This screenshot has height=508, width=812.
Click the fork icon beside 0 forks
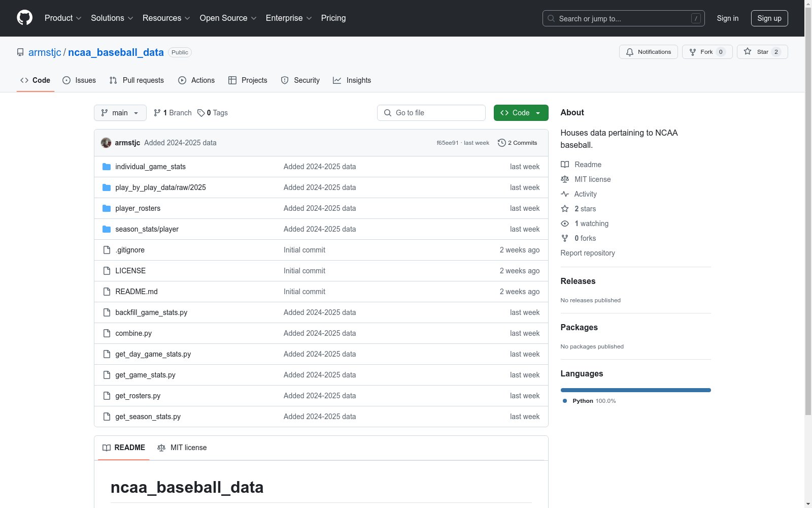[x=565, y=238]
